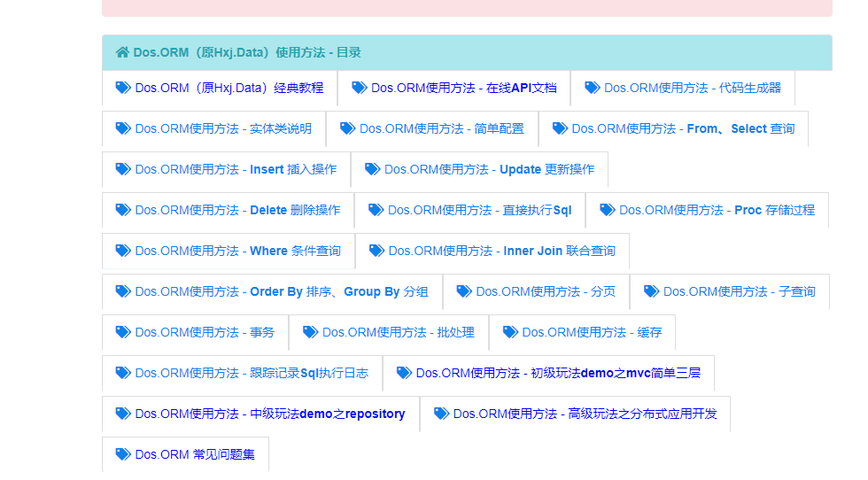Click tag icon beside demo之repository link

123,413
